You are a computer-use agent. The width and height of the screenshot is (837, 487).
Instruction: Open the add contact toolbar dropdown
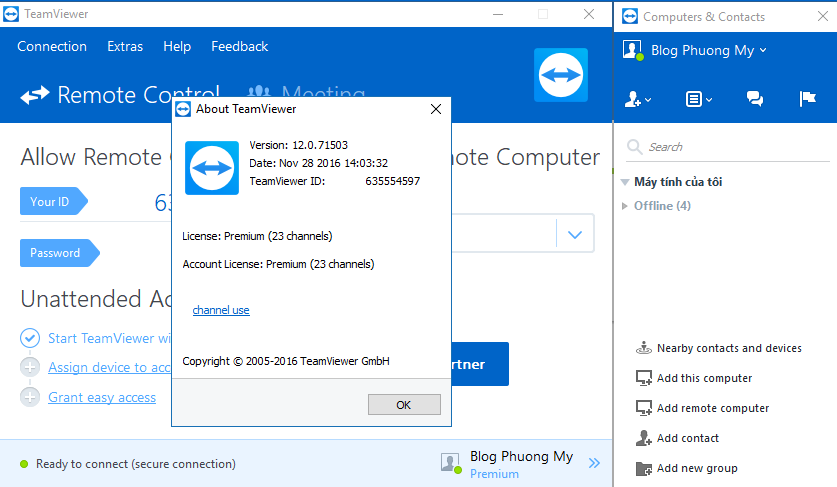638,99
